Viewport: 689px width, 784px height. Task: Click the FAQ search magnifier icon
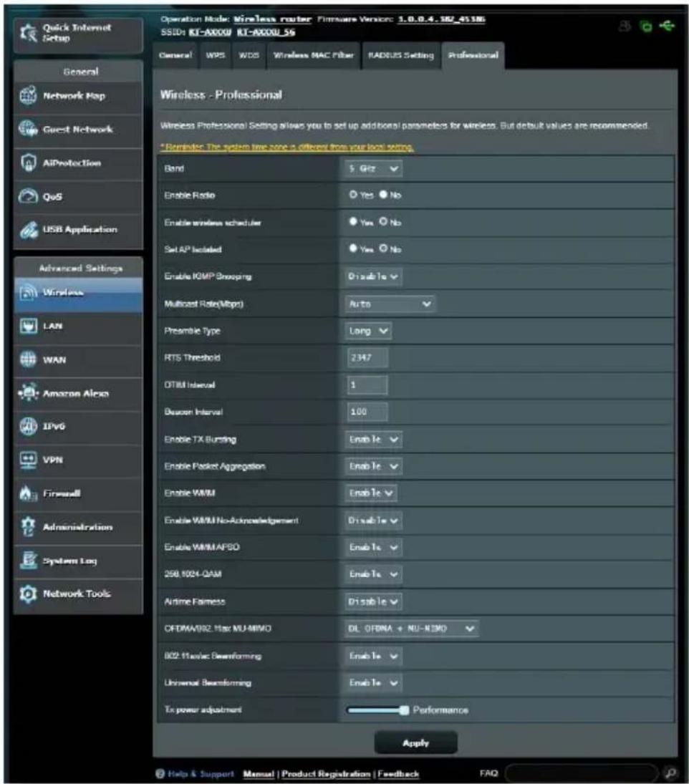pos(670,773)
